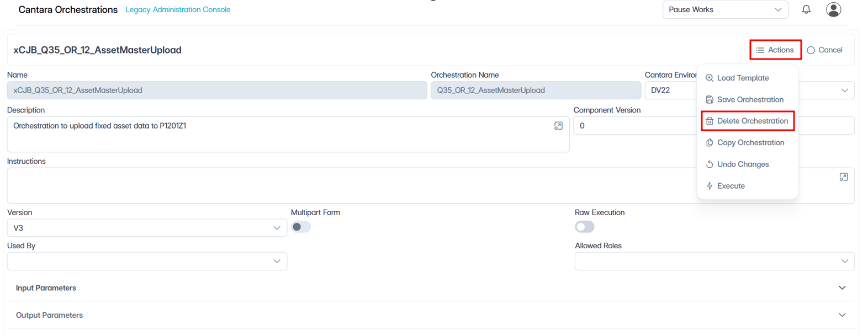Select Load Template from the menu
868x336 pixels.
(748, 78)
